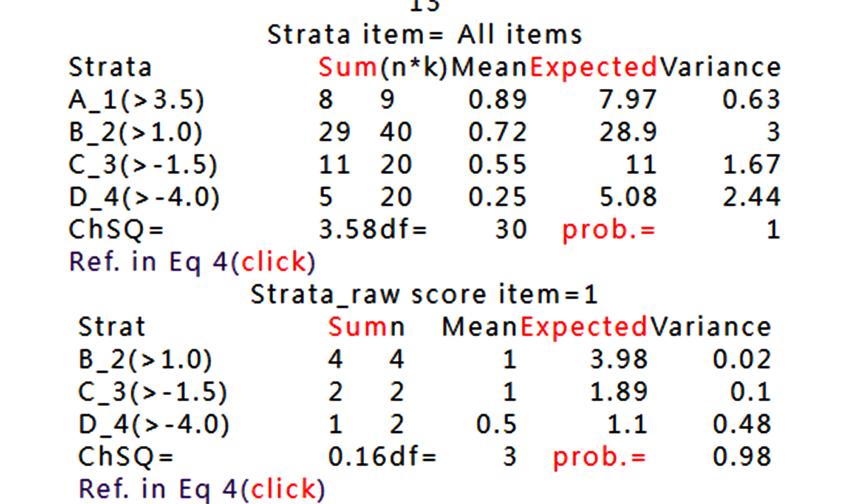849x504 pixels.
Task: Select the 'Strata item= All items' title
Action: point(425,35)
